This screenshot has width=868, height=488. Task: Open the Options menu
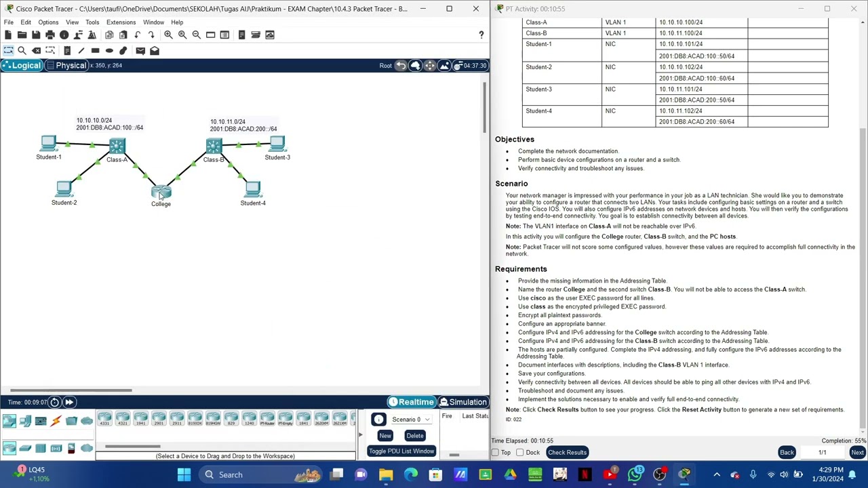pos(48,22)
